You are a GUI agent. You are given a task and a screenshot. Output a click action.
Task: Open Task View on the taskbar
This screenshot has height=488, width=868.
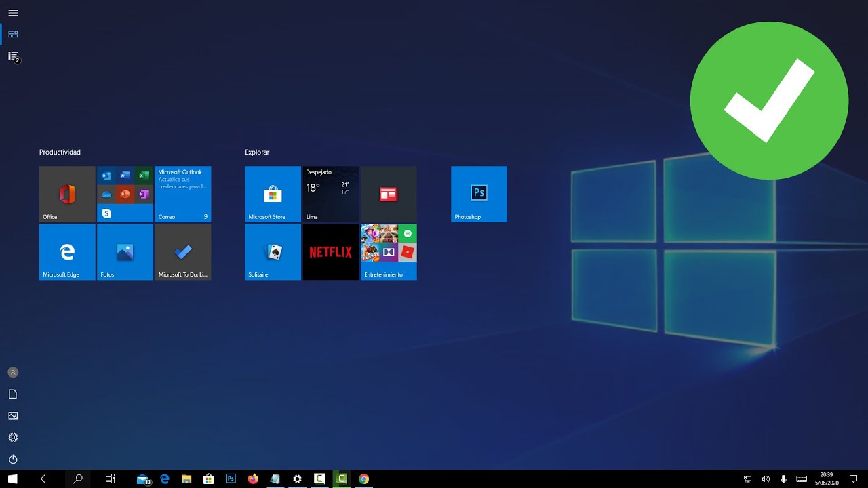click(x=111, y=479)
